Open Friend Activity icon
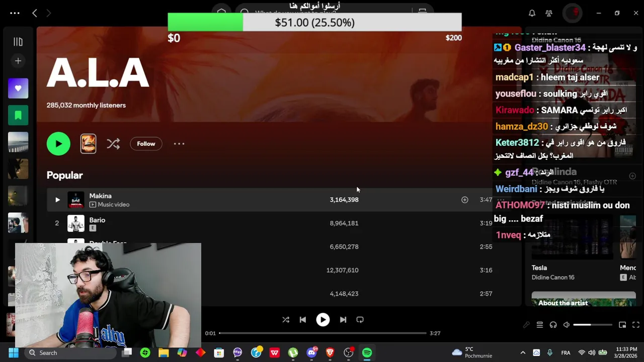Viewport: 644px width, 362px height. pos(549,13)
